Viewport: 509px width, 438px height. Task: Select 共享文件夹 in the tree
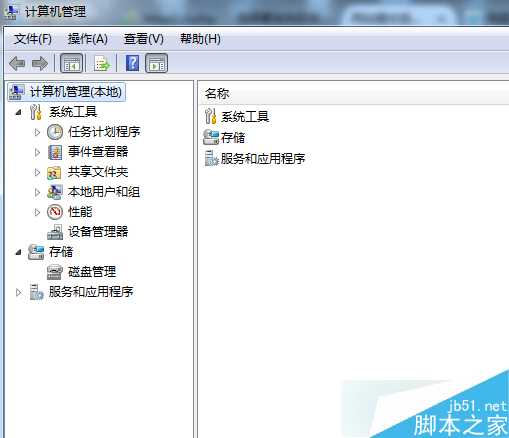98,172
